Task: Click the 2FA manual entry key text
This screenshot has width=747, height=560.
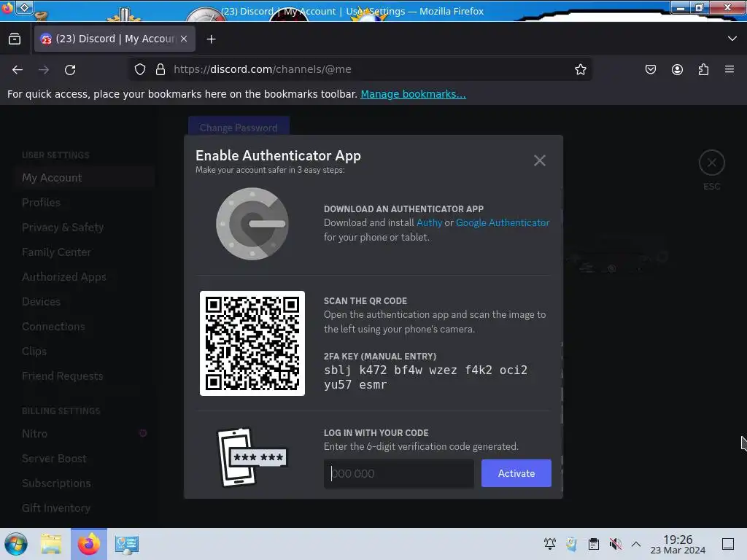Action: tap(425, 377)
